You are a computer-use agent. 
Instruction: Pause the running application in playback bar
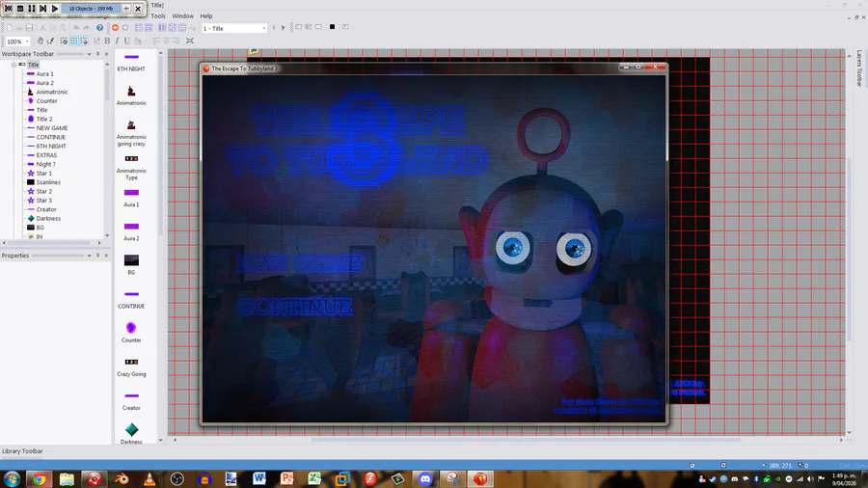click(x=32, y=9)
